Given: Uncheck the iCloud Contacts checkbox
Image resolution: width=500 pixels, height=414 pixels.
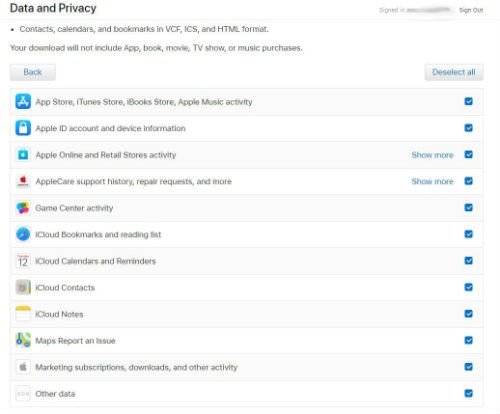Looking at the screenshot, I should (468, 287).
